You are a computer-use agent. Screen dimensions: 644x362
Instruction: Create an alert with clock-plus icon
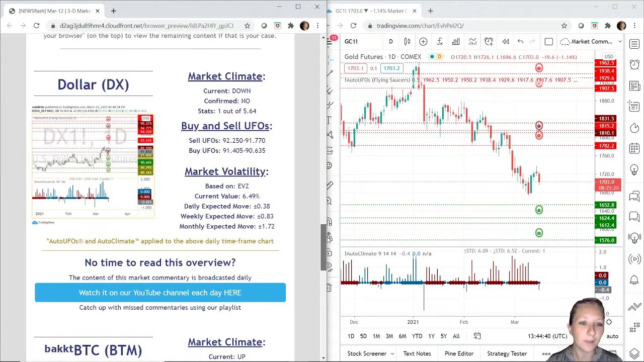(489, 42)
